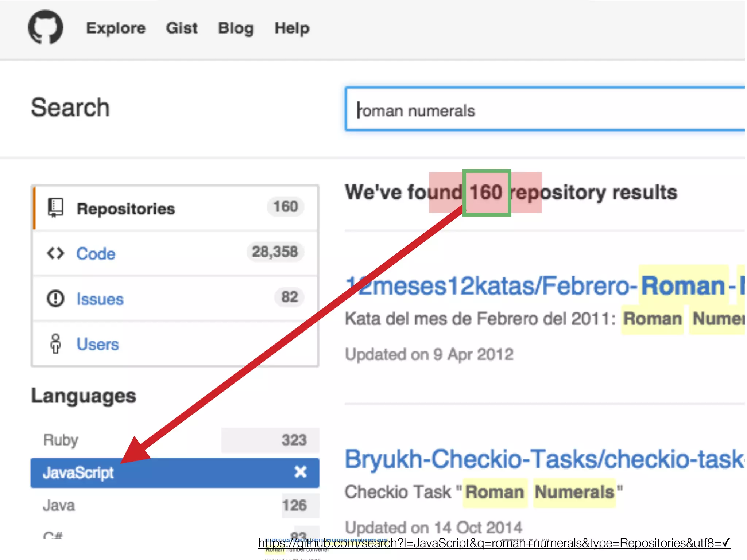Click the Repositories book icon
The image size is (747, 560).
tap(55, 208)
